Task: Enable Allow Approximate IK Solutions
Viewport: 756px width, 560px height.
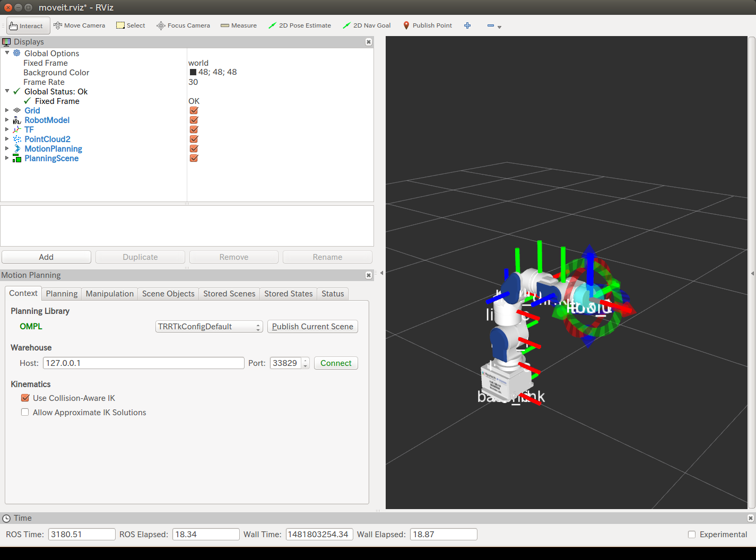Action: click(25, 412)
